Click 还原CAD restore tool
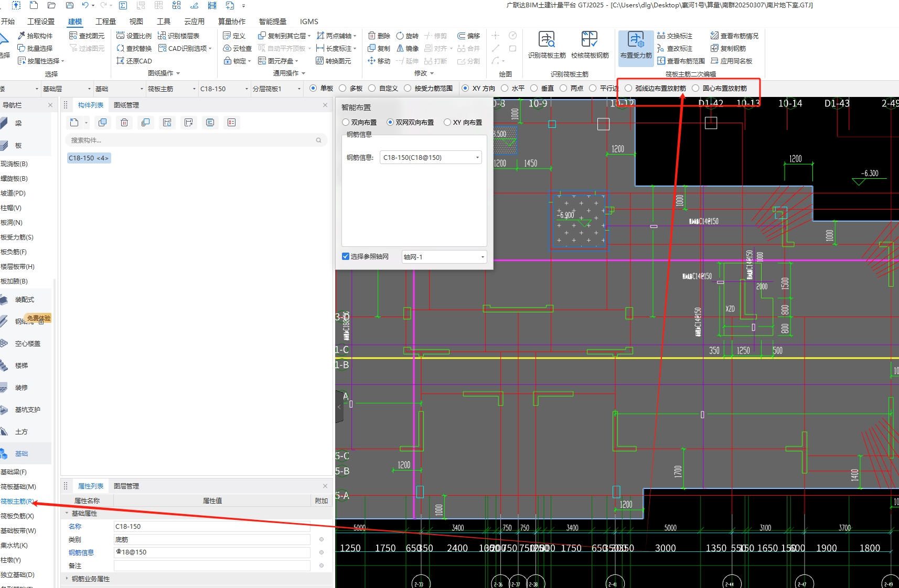This screenshot has height=588, width=899. click(134, 61)
